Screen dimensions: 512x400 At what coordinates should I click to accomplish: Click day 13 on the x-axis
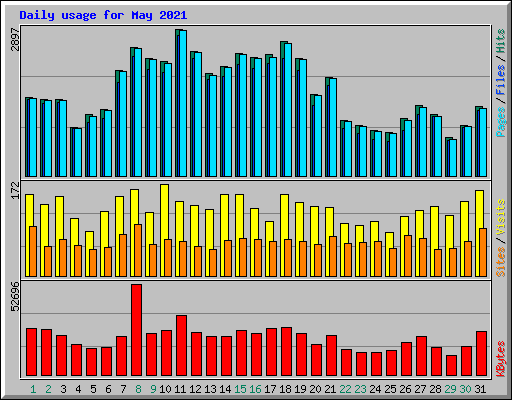click(210, 389)
